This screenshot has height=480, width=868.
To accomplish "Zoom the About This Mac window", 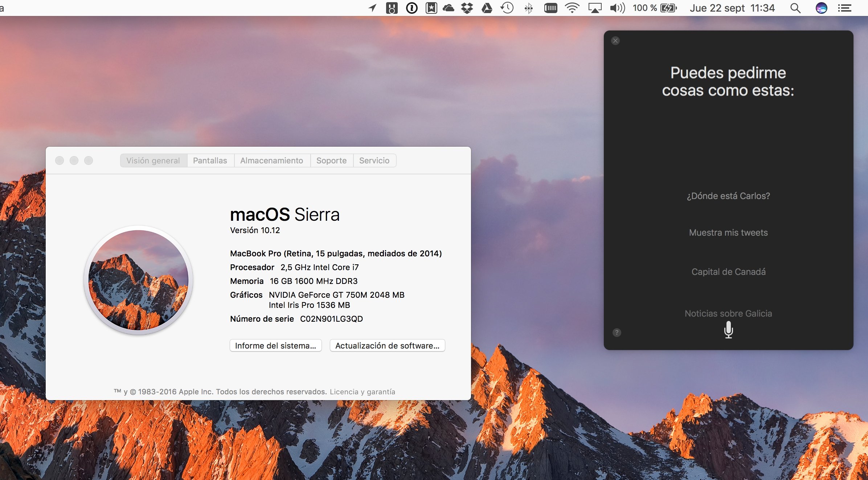I will (89, 160).
